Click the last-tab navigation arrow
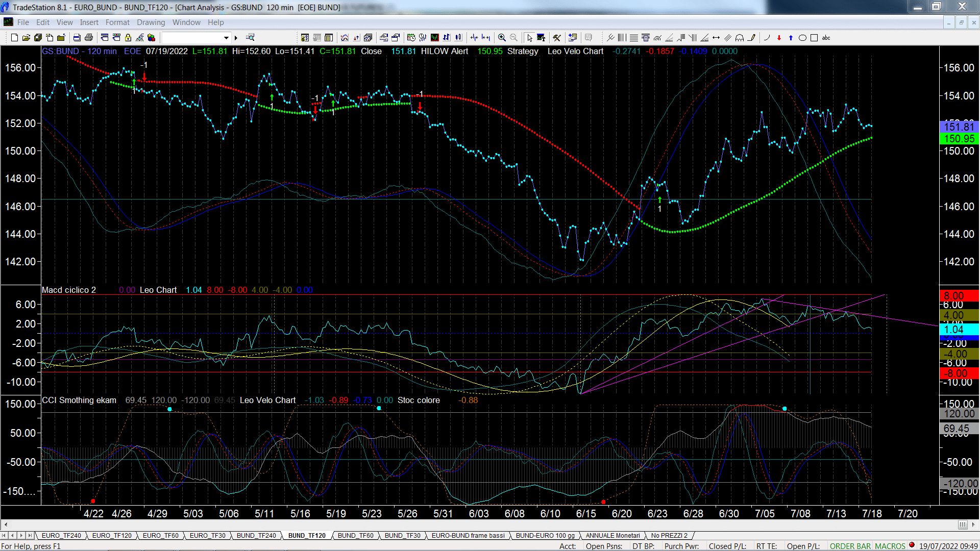 30,536
